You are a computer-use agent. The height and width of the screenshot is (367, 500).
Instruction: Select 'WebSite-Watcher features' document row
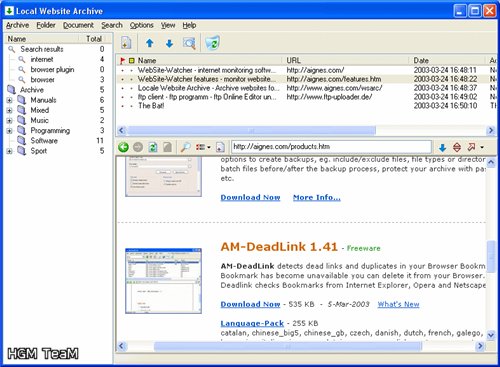pos(306,79)
